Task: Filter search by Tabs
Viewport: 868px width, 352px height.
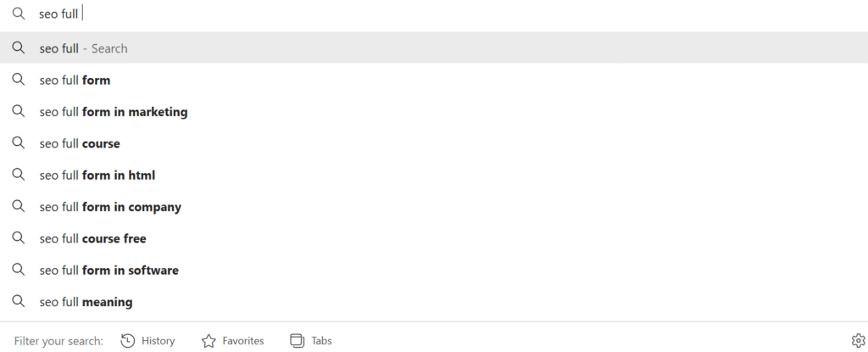Action: (x=320, y=341)
